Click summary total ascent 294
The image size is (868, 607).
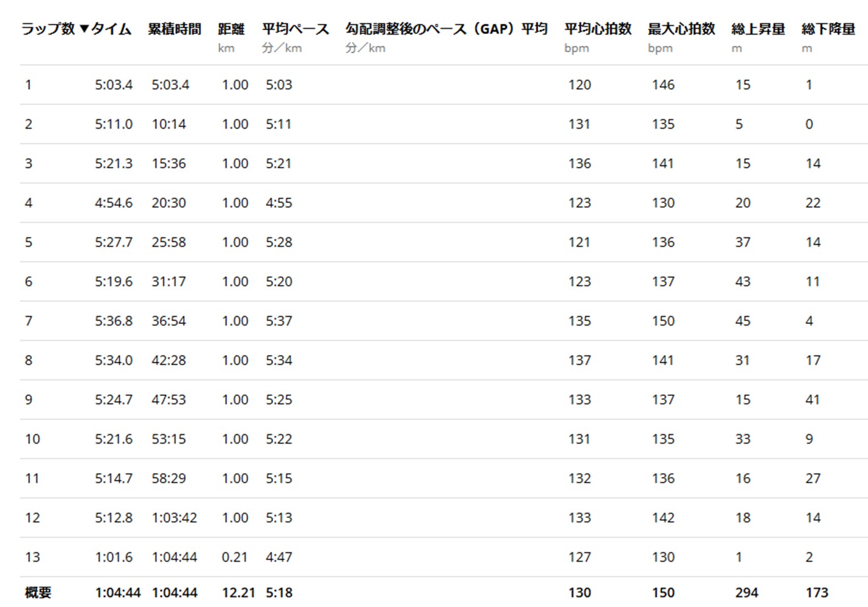[x=747, y=593]
